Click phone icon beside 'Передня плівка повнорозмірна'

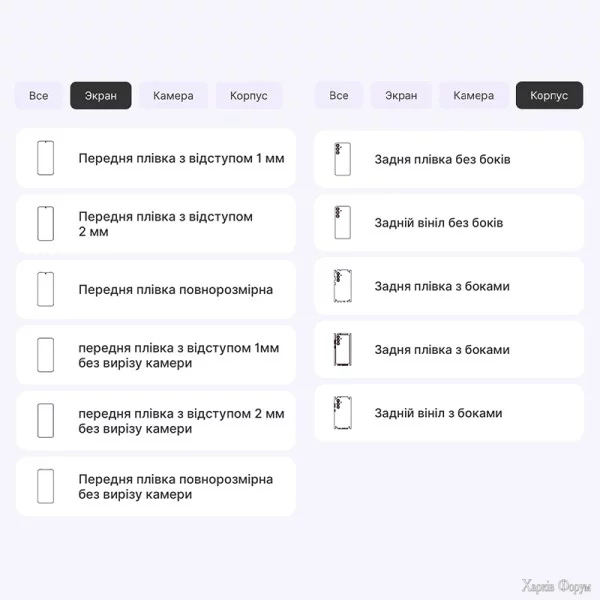(45, 290)
